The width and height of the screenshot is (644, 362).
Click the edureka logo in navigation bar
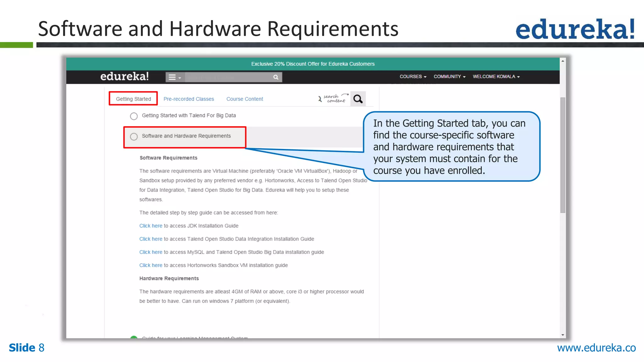124,76
